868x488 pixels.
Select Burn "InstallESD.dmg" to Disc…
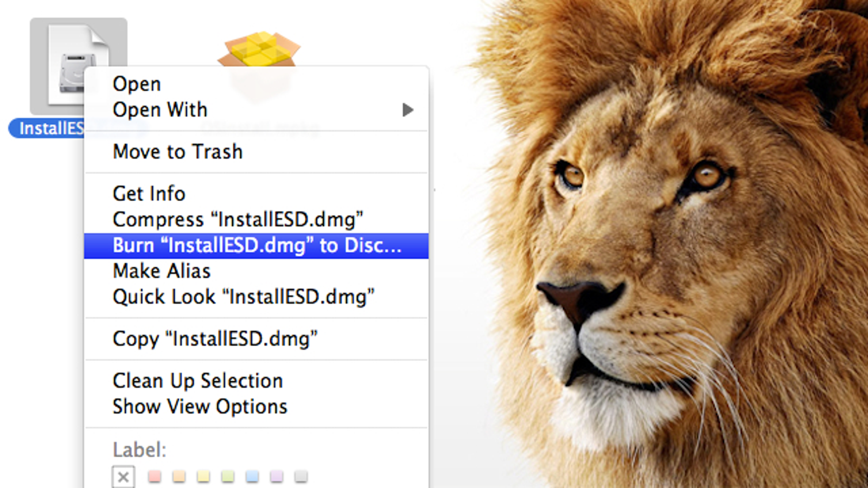tap(256, 246)
